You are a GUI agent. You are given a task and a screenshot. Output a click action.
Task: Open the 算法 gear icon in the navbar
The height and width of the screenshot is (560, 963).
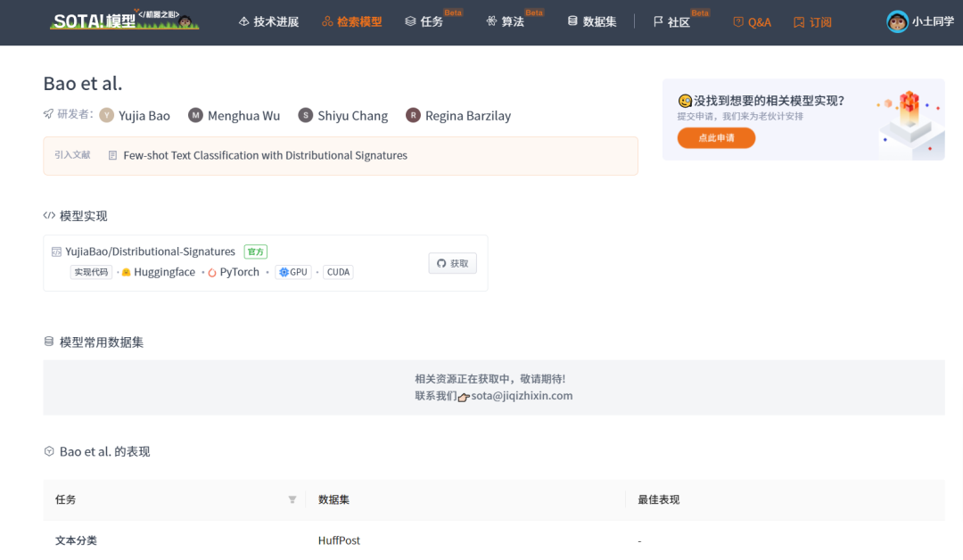pyautogui.click(x=490, y=21)
